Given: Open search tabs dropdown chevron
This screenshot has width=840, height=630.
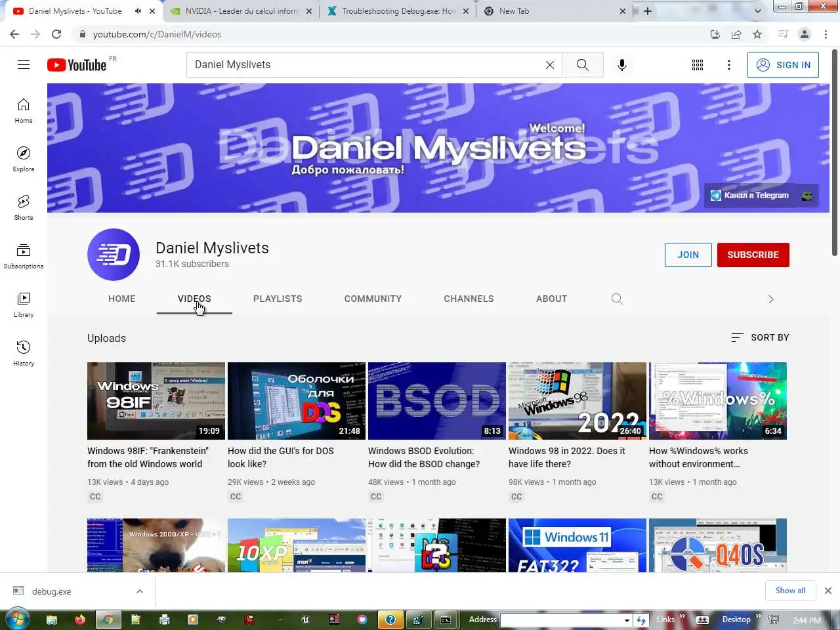Looking at the screenshot, I should click(758, 11).
